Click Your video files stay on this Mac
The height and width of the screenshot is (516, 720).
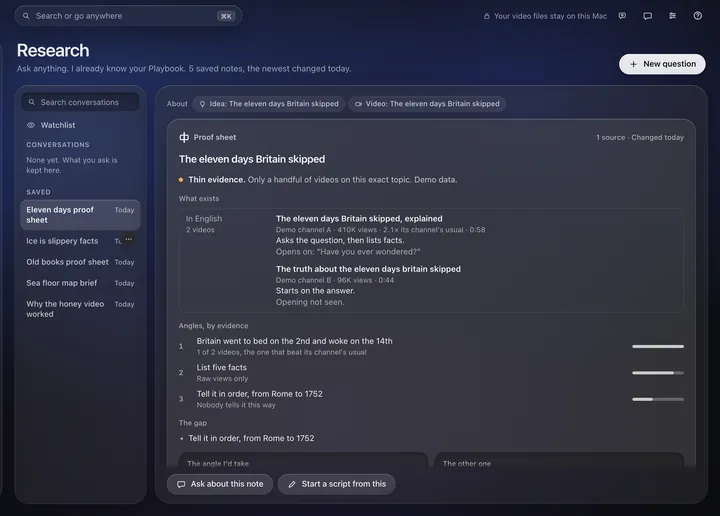pos(550,16)
